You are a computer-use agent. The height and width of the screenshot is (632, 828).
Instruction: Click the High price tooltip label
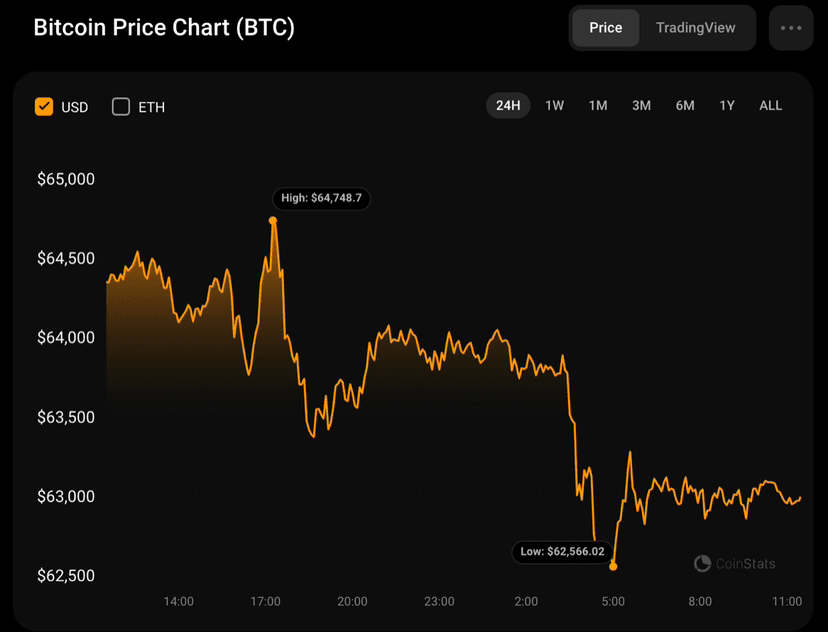pos(322,198)
